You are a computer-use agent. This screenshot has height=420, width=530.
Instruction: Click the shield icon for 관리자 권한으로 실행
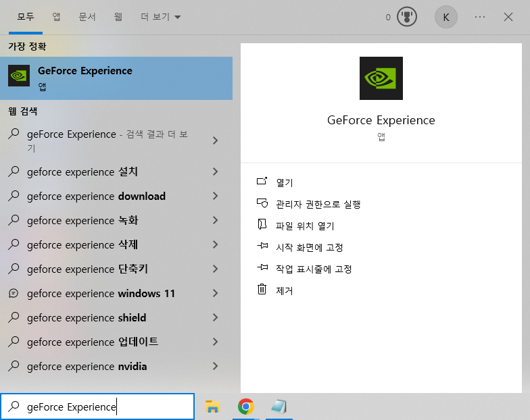pos(262,203)
